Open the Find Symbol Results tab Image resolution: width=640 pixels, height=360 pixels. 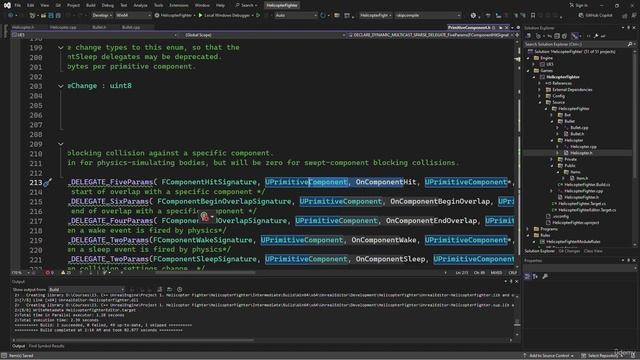coord(47,346)
